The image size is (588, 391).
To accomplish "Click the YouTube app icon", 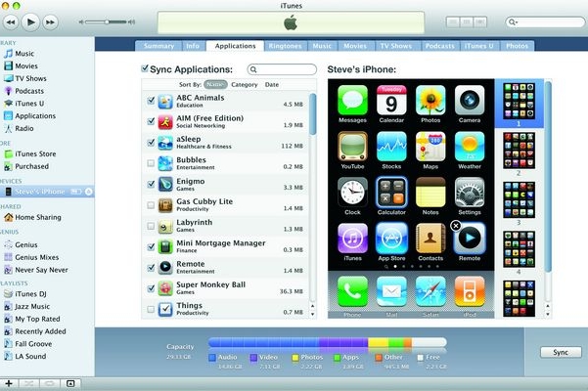I will click(352, 147).
